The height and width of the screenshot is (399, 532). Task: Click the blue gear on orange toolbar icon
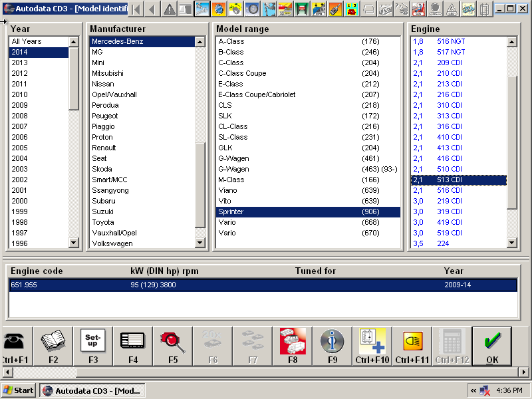tap(219, 9)
